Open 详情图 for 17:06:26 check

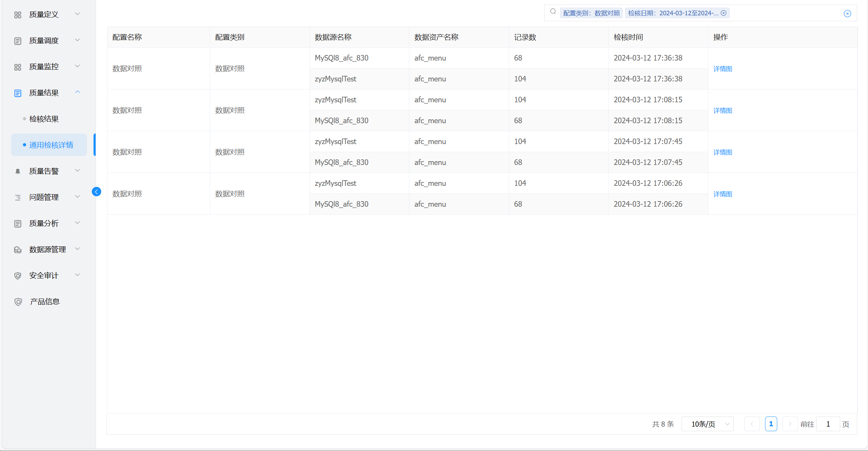click(723, 194)
